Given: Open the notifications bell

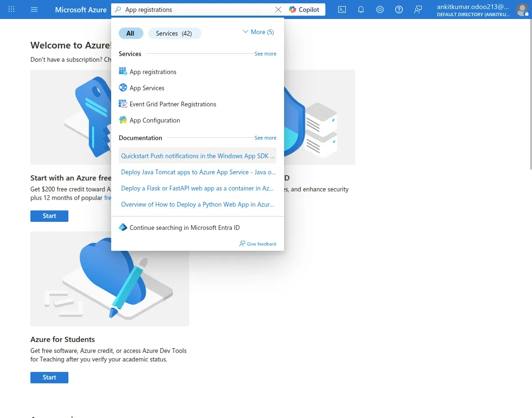Looking at the screenshot, I should (x=361, y=9).
